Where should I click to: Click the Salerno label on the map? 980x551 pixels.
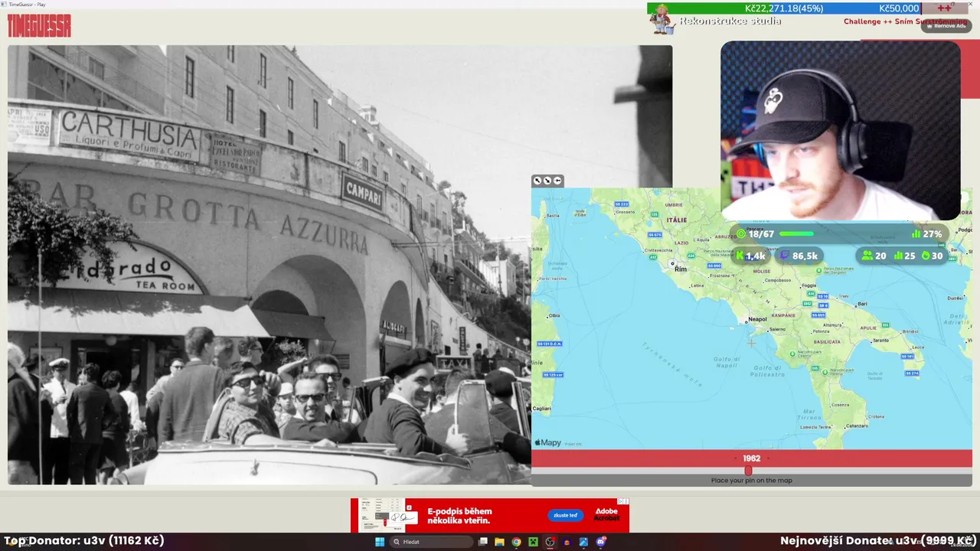pos(777,329)
